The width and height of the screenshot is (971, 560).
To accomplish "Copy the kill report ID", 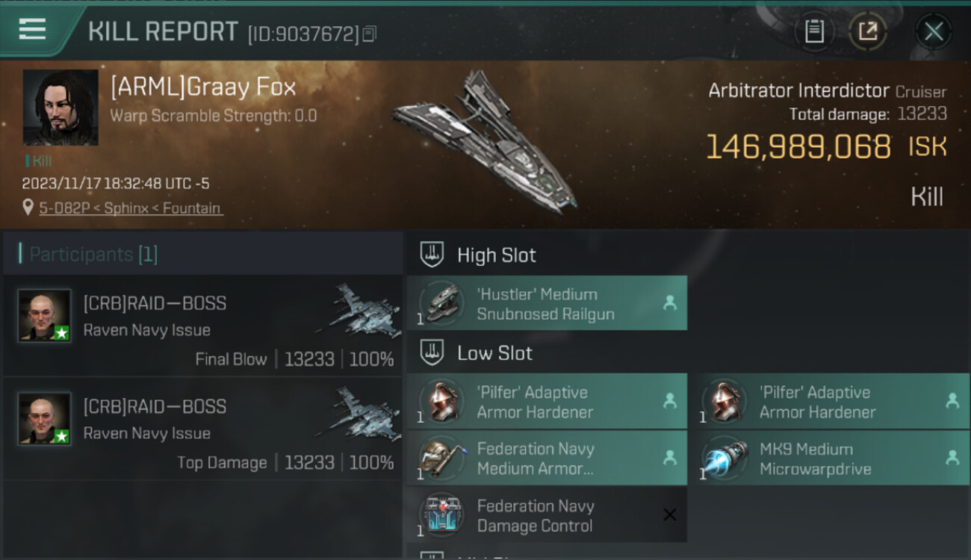I will [x=370, y=34].
